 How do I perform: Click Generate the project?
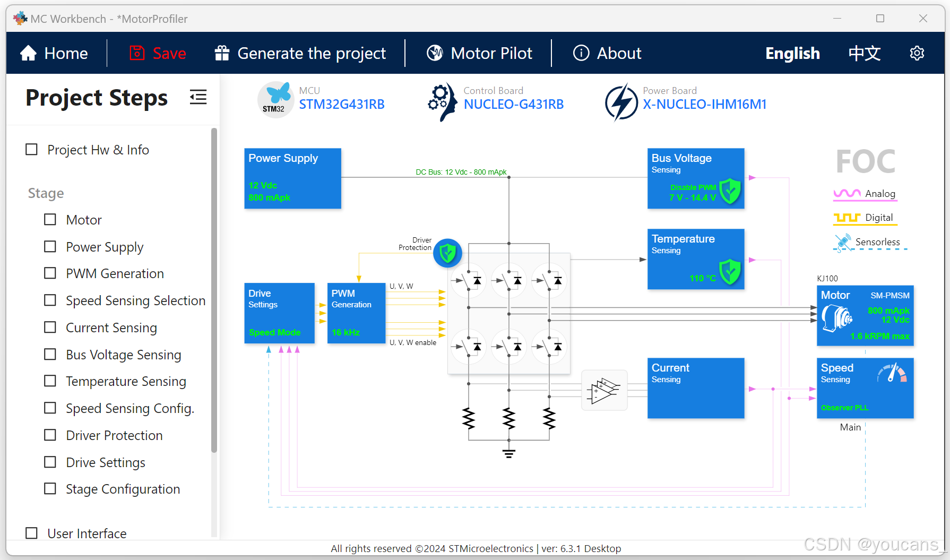tap(300, 53)
